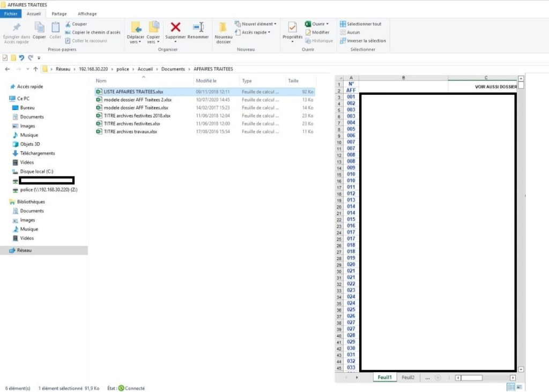Click the Couper scissors icon
Image resolution: width=549 pixels, height=392 pixels.
tap(69, 24)
